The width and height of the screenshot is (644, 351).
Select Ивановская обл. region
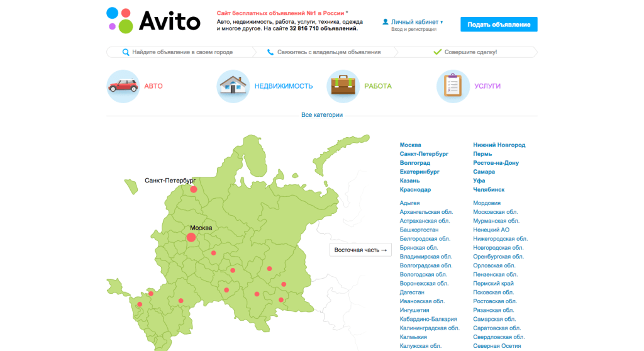point(422,301)
